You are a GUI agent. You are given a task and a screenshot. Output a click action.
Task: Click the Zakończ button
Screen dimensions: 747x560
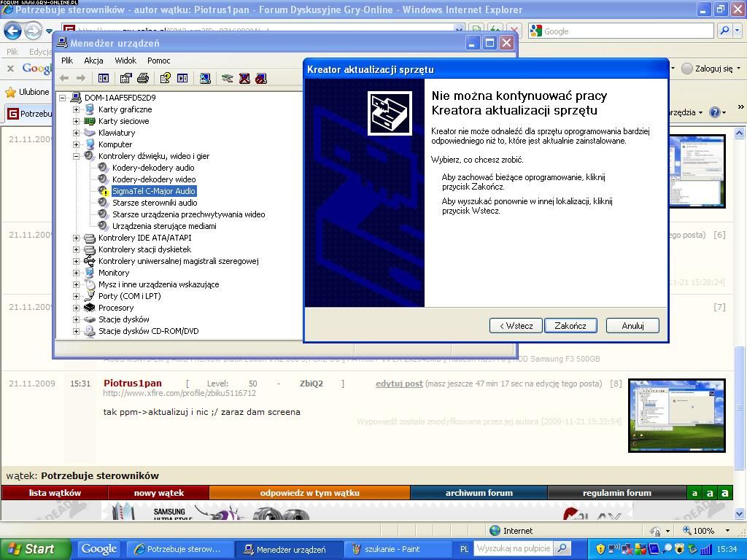click(570, 326)
